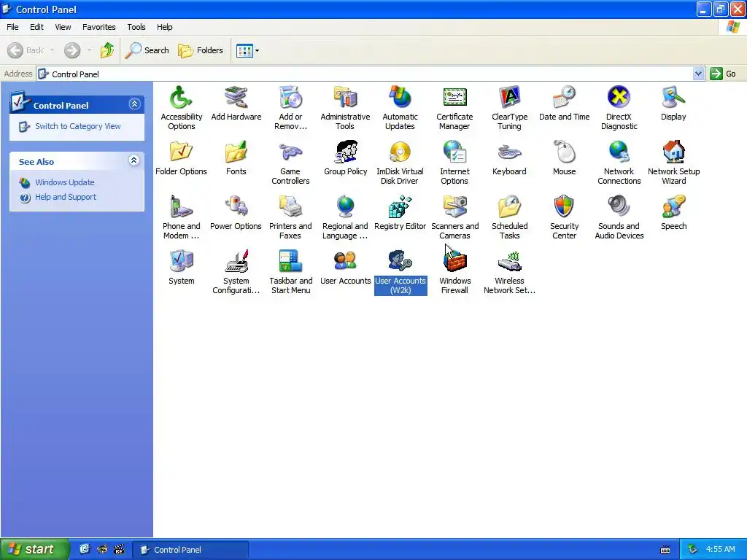
Task: Open the Tools menu
Action: coord(136,27)
